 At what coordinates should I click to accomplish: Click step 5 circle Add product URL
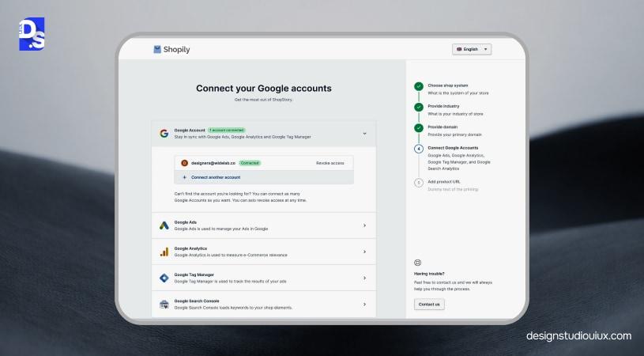tap(419, 183)
